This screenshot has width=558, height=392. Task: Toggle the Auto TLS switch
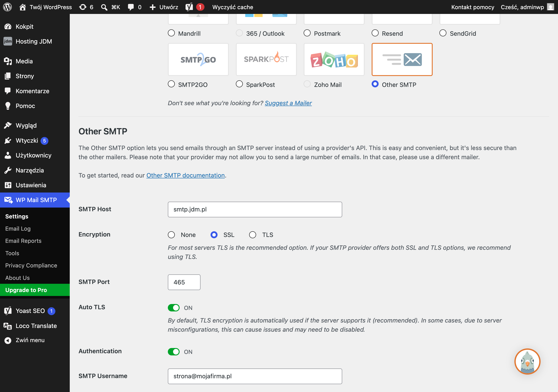(174, 308)
